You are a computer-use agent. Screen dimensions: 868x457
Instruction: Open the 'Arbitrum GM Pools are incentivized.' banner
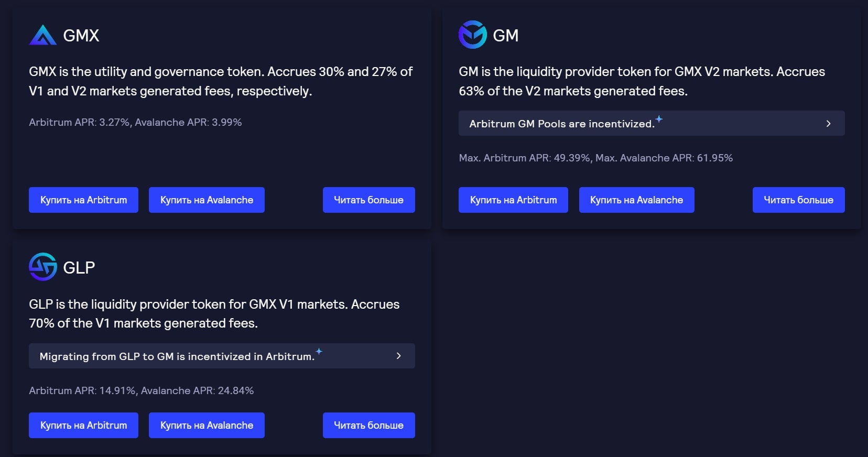(652, 123)
